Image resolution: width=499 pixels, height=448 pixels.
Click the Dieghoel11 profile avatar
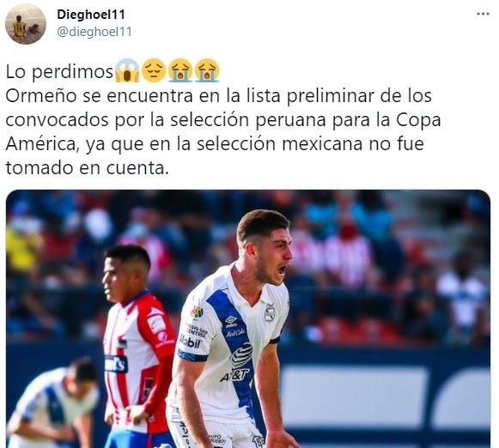[26, 24]
